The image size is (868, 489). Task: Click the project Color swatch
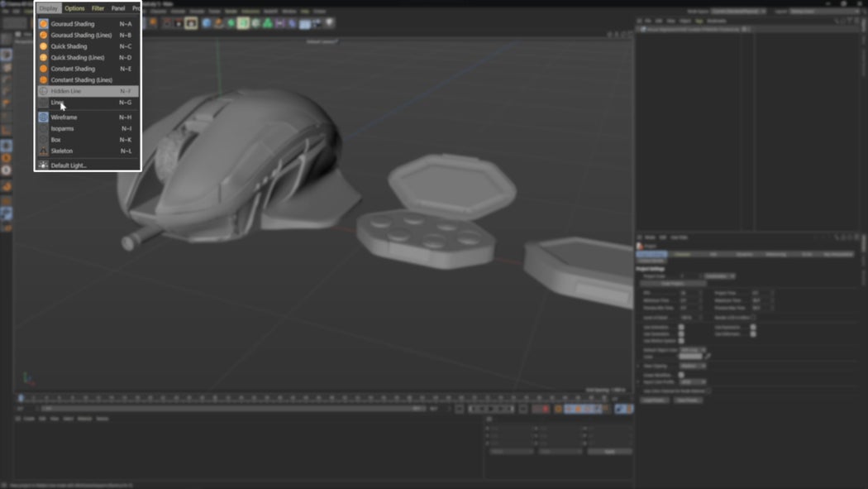click(x=690, y=357)
